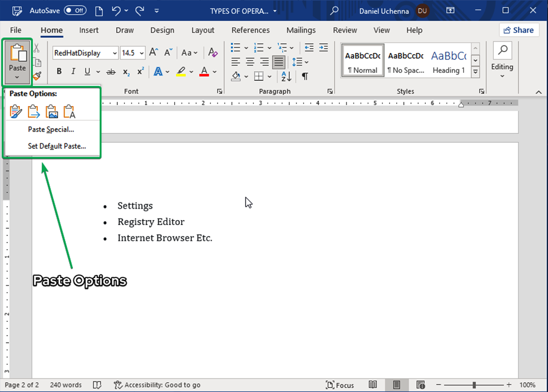Viewport: 548px width, 392px height.
Task: Select the Heading 1 style thumbnail
Action: coord(448,61)
